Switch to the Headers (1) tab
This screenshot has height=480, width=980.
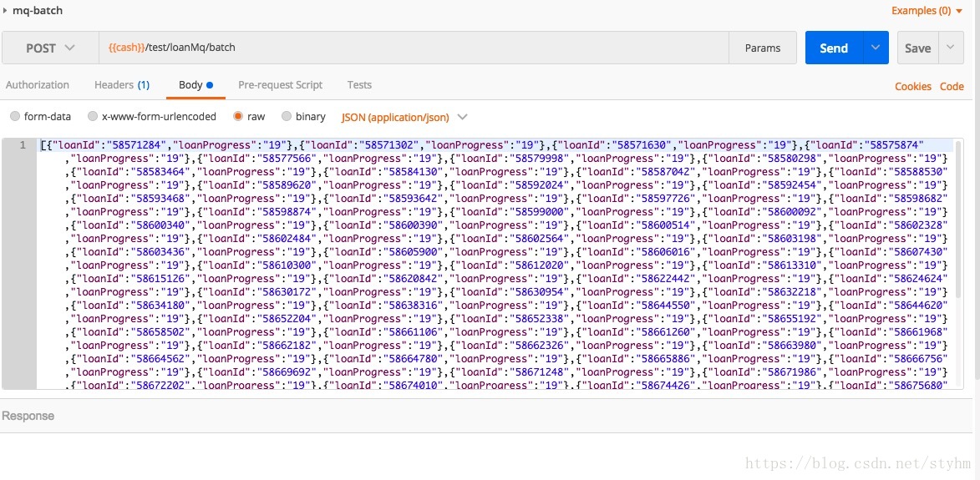coord(122,85)
